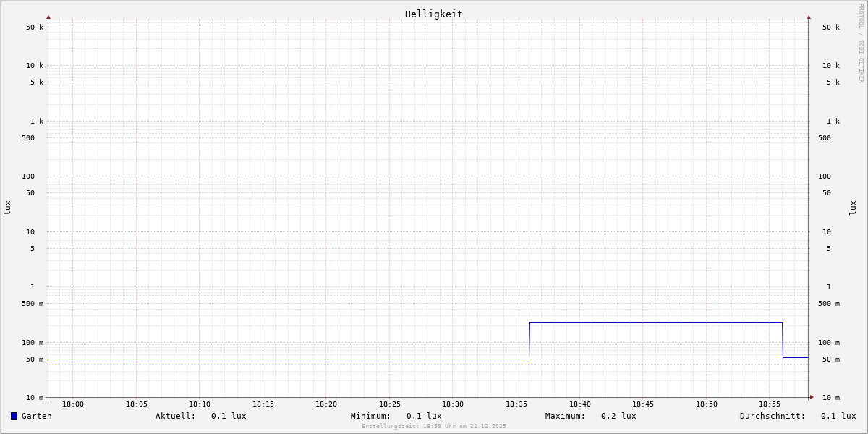Click the Garten legend label
This screenshot has width=868, height=434.
coord(37,416)
